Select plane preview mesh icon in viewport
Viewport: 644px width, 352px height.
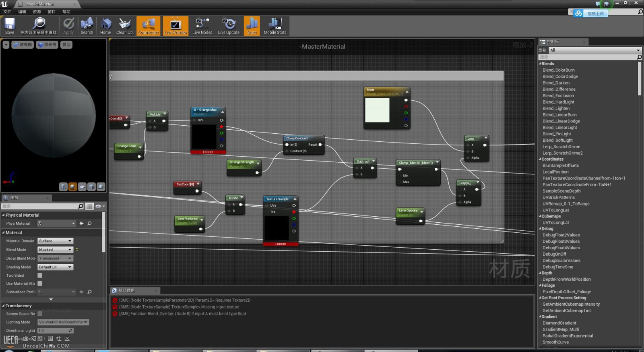82,186
